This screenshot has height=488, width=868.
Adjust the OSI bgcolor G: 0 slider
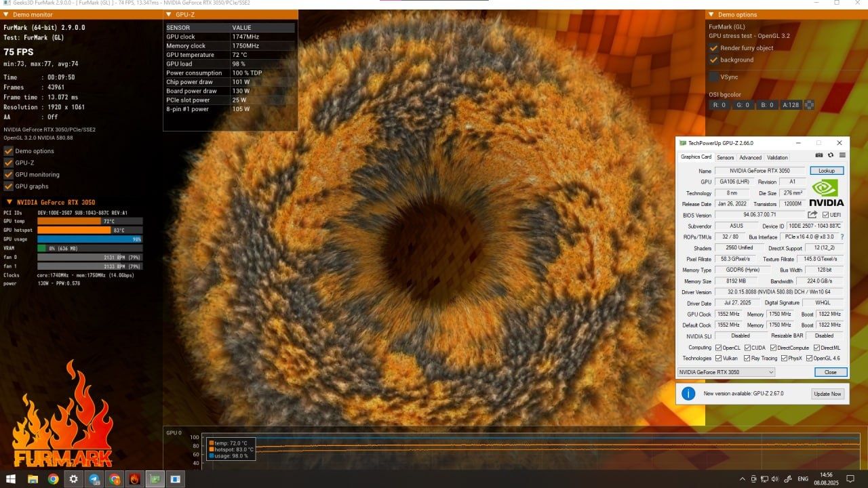coord(743,105)
